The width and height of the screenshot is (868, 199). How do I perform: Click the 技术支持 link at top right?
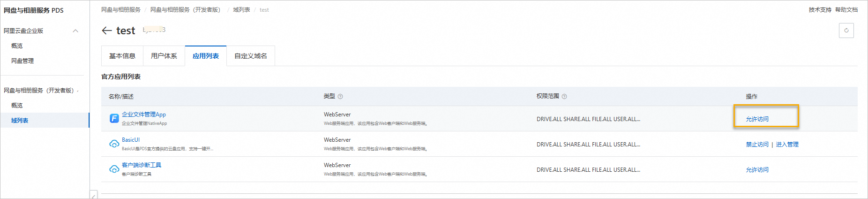pos(820,9)
